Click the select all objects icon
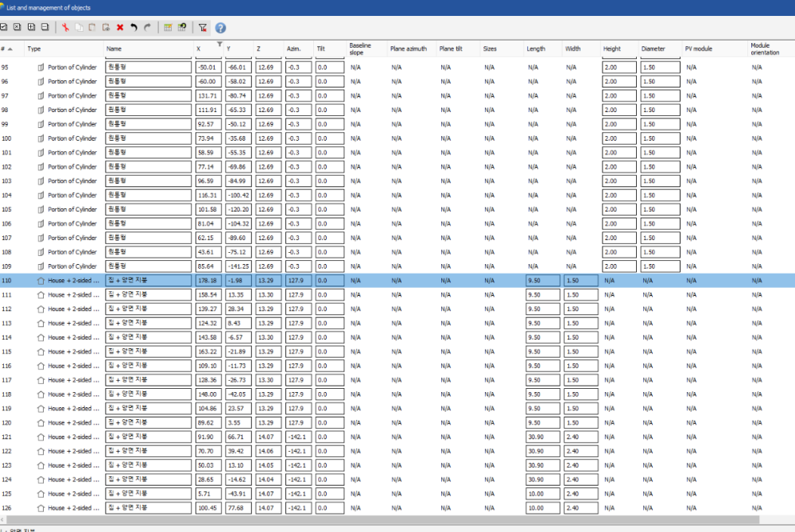The width and height of the screenshot is (795, 532). pos(5,27)
